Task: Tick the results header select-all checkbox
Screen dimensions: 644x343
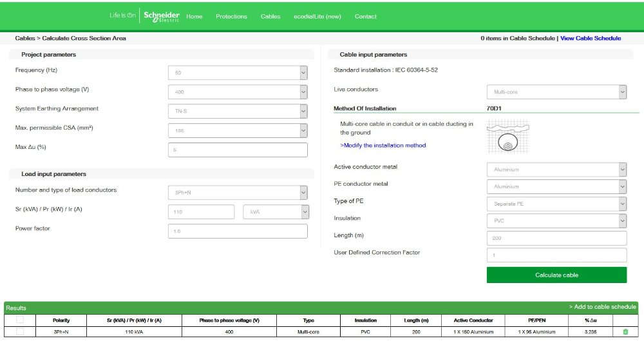Action: click(x=20, y=320)
